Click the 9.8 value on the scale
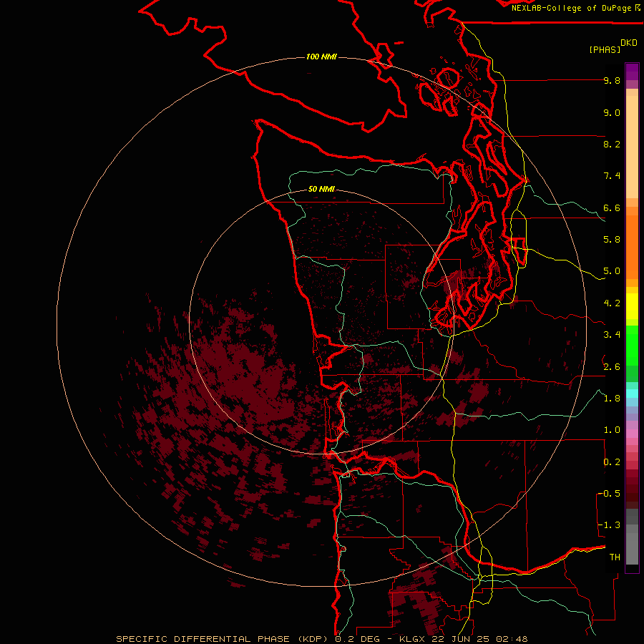644x644 pixels. (x=612, y=80)
